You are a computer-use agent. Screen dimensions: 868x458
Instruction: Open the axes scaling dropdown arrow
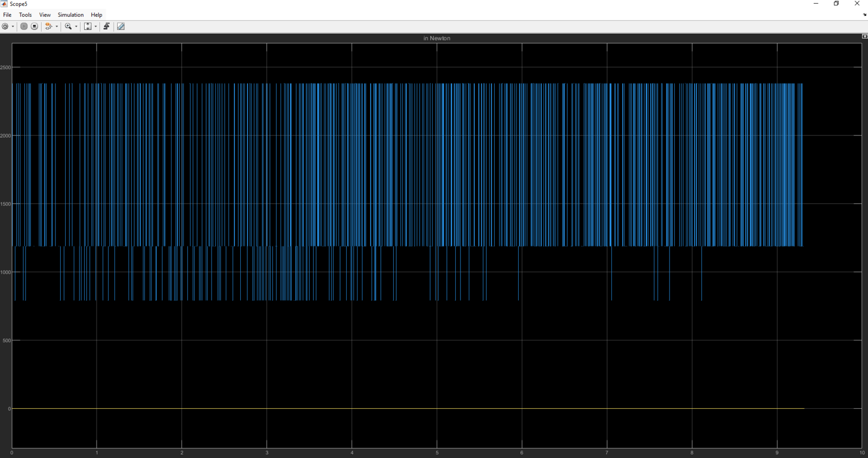(x=96, y=26)
